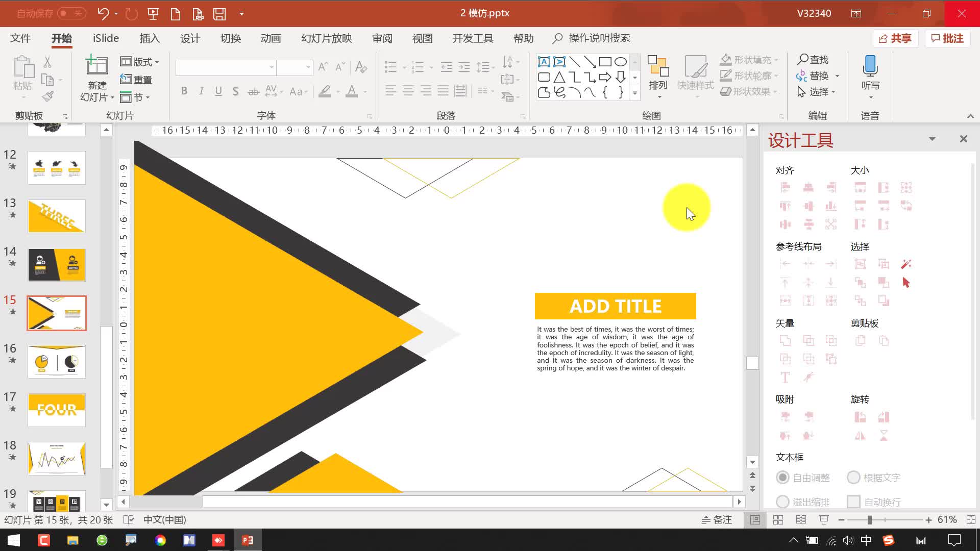Click the New Slide icon
980x551 pixels.
[x=96, y=65]
